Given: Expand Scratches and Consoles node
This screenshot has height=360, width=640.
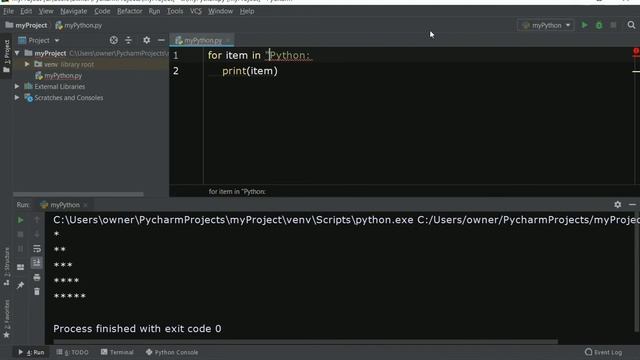Looking at the screenshot, I should tap(17, 98).
